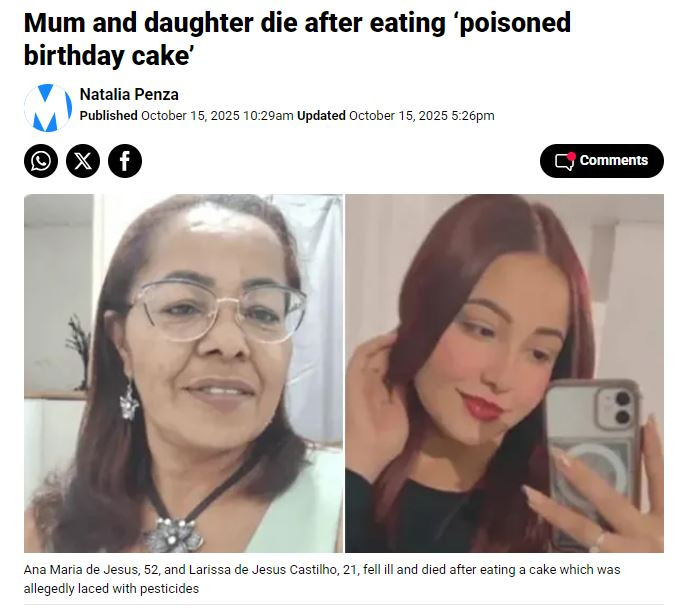
Task: Click the 'Updated' label
Action: coord(321,116)
